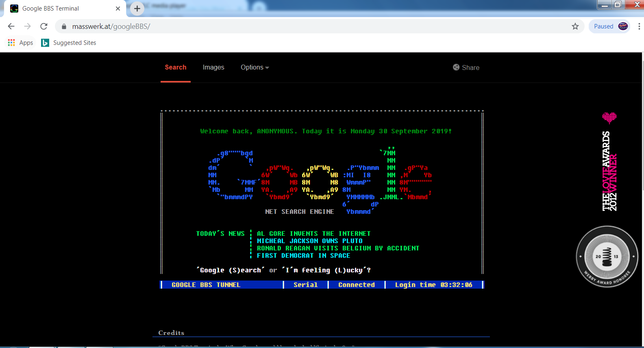This screenshot has height=348, width=644.
Task: Select the Google BBS Terminal tab
Action: [65, 9]
